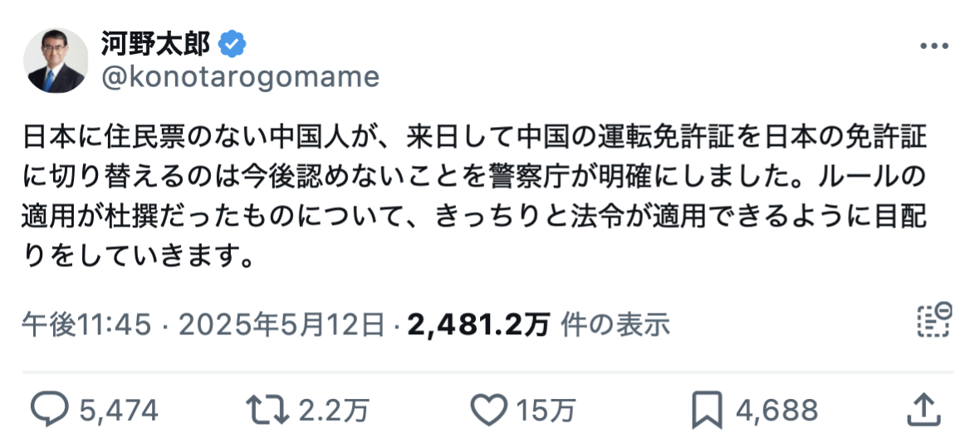Viewport: 980px width, 443px height.
Task: Open the three-dot more options menu
Action: pyautogui.click(x=934, y=46)
